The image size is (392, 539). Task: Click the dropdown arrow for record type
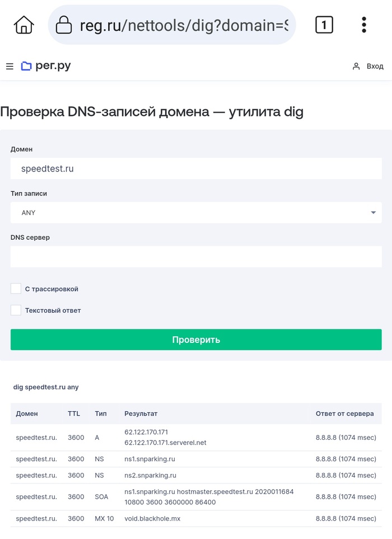point(374,213)
